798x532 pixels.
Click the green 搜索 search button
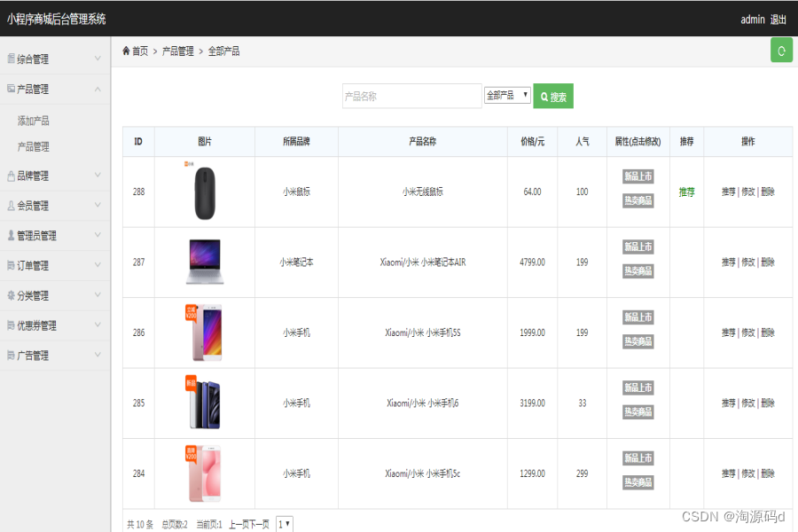[553, 97]
